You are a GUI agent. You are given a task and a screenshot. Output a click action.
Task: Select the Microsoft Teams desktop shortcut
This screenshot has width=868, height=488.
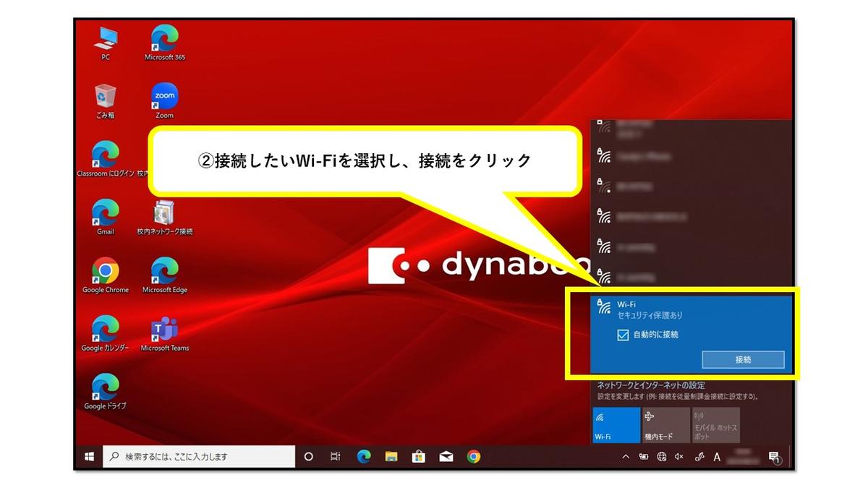165,333
